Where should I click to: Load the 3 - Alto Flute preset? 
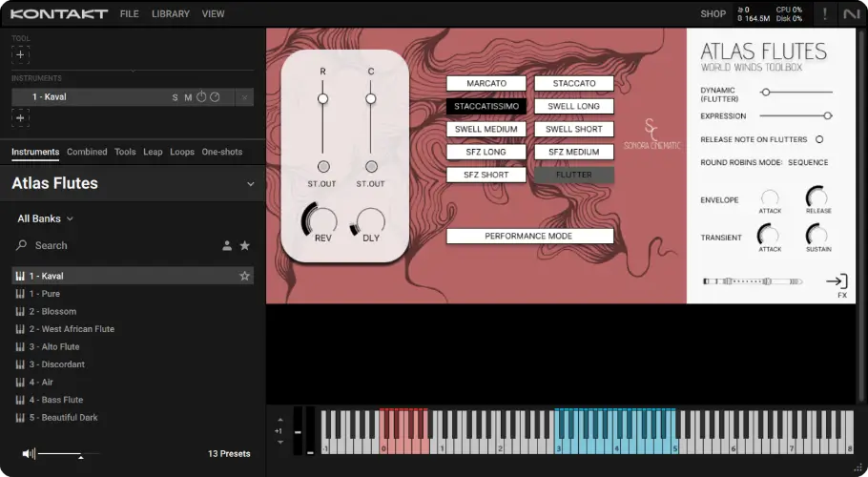pyautogui.click(x=133, y=347)
